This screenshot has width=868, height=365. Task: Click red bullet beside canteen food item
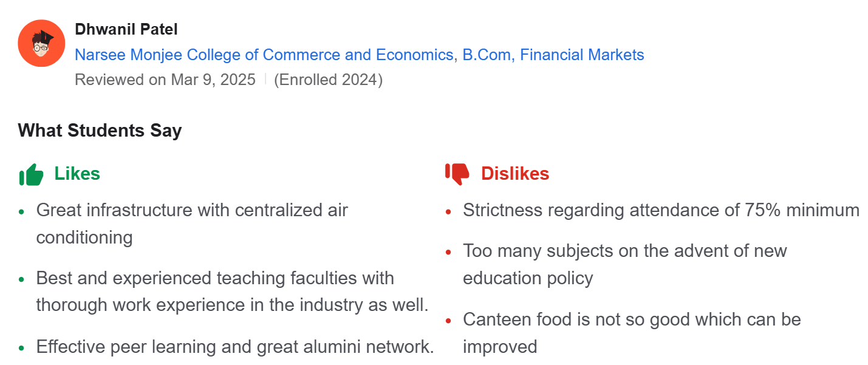point(448,321)
